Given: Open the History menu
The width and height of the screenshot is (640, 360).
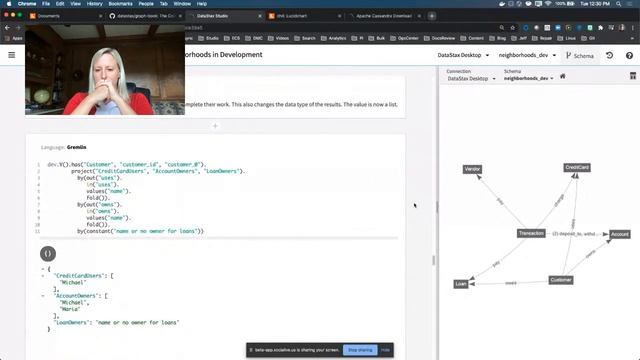Looking at the screenshot, I should [x=94, y=4].
